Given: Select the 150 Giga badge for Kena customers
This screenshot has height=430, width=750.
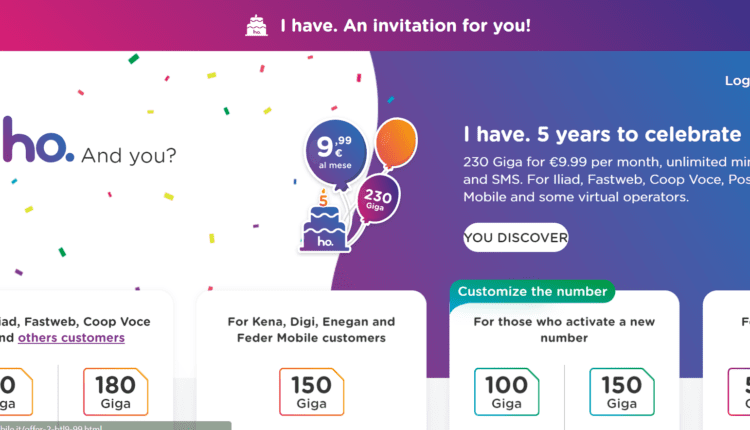Looking at the screenshot, I should [311, 392].
